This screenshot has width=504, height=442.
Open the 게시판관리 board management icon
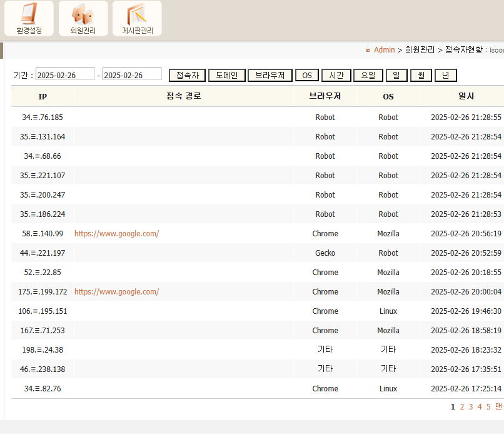point(137,18)
